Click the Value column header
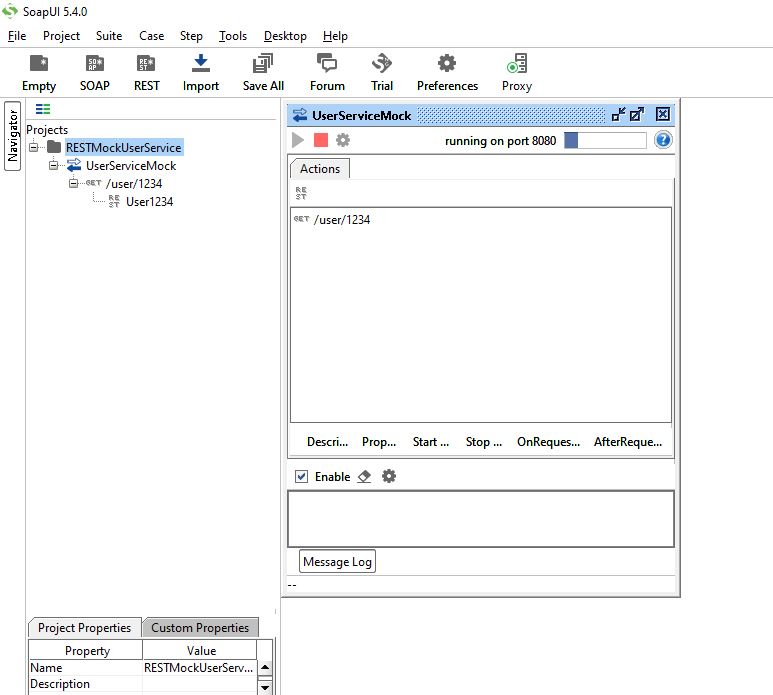Image resolution: width=773 pixels, height=695 pixels. 200,651
